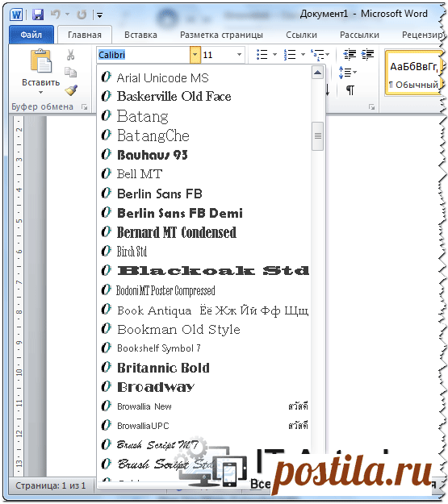Open the numbering library dropdown arrow
Image resolution: width=448 pixels, height=504 pixels.
[303, 55]
